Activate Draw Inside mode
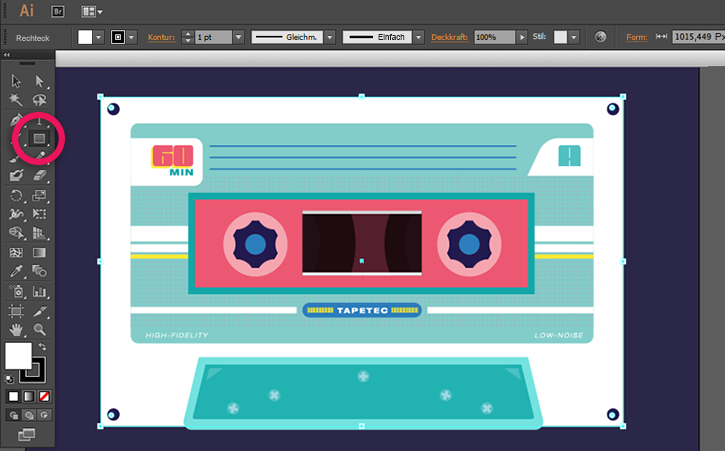This screenshot has width=725, height=451. [44, 415]
